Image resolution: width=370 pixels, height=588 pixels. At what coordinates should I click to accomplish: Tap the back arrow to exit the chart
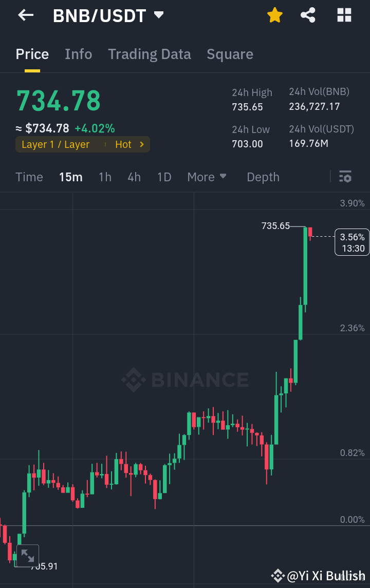25,15
